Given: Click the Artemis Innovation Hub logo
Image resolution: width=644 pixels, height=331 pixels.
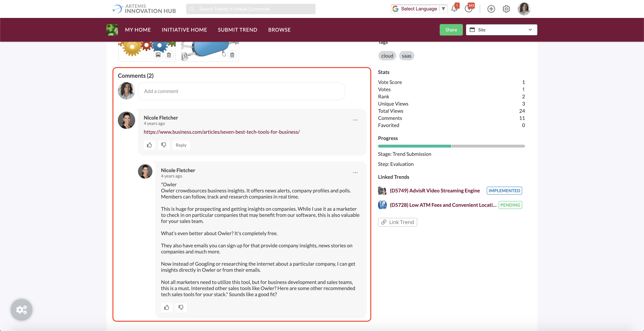Looking at the screenshot, I should click(x=144, y=9).
